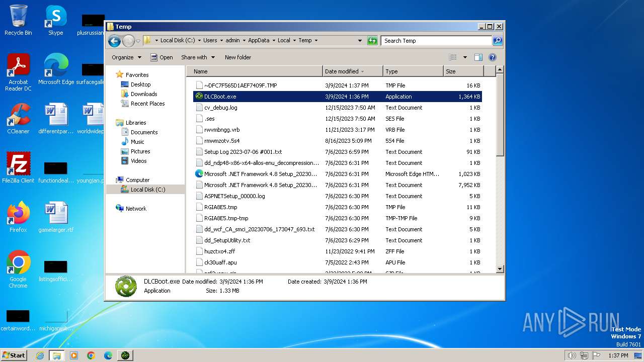
Task: Expand the view options dropdown arrow
Action: [x=465, y=57]
